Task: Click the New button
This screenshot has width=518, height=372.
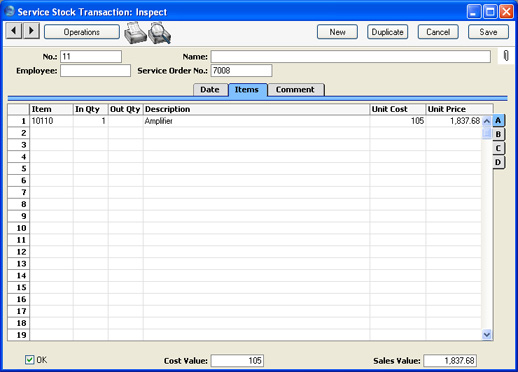Action: coord(337,32)
